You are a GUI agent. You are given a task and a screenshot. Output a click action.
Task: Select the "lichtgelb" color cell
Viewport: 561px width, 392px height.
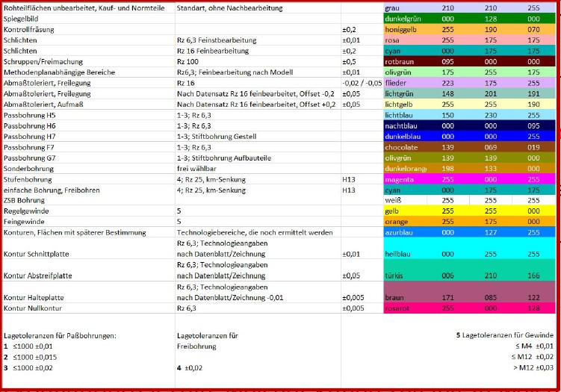pyautogui.click(x=405, y=105)
